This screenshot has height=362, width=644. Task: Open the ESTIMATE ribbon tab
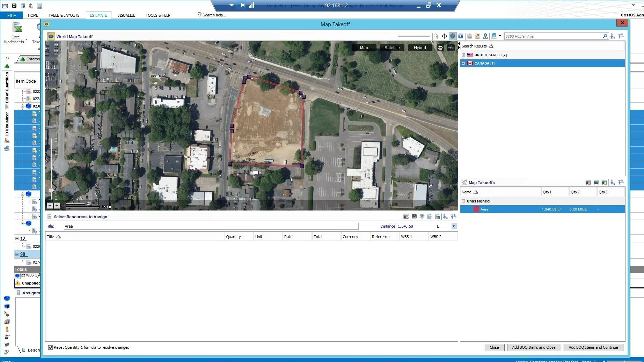tap(98, 15)
